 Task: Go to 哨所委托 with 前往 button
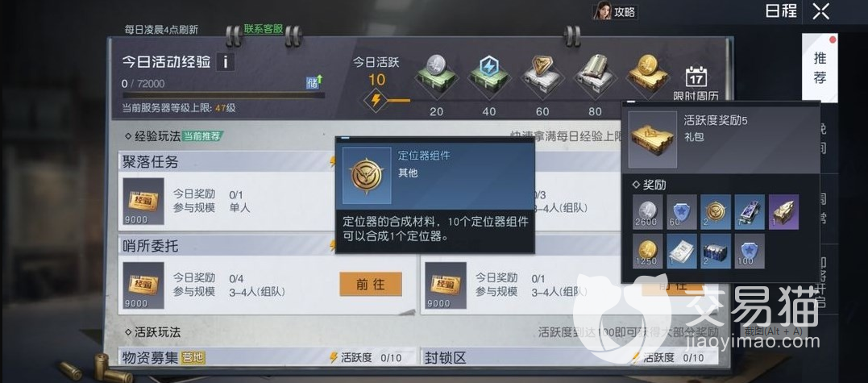tap(371, 285)
